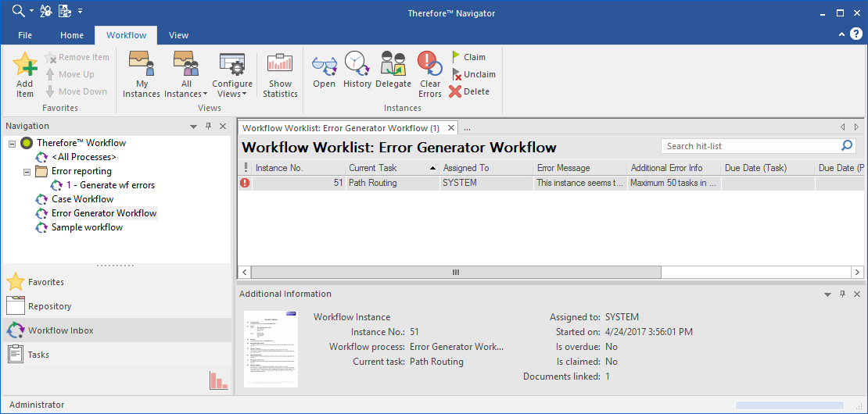The width and height of the screenshot is (868, 414).
Task: Sort by Assigned To column
Action: click(486, 168)
